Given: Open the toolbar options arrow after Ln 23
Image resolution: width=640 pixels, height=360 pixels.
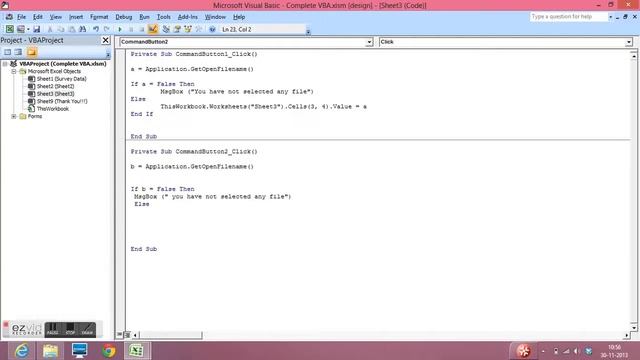Looking at the screenshot, I should [x=308, y=31].
